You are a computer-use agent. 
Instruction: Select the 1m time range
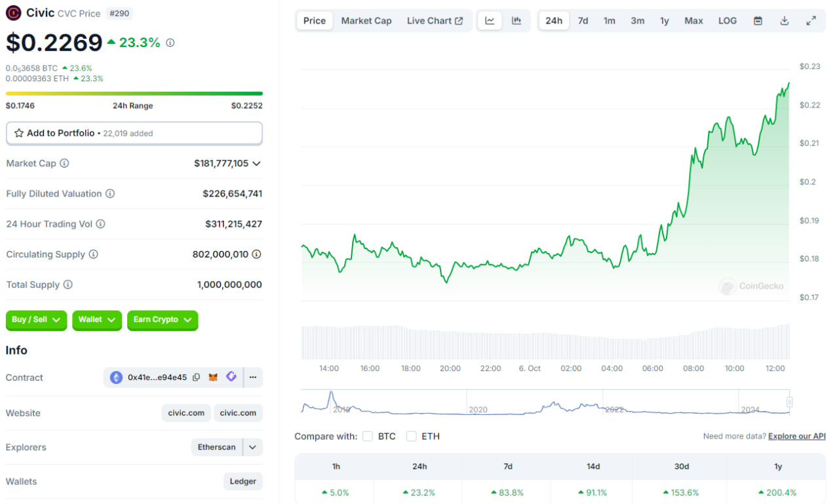(x=610, y=21)
